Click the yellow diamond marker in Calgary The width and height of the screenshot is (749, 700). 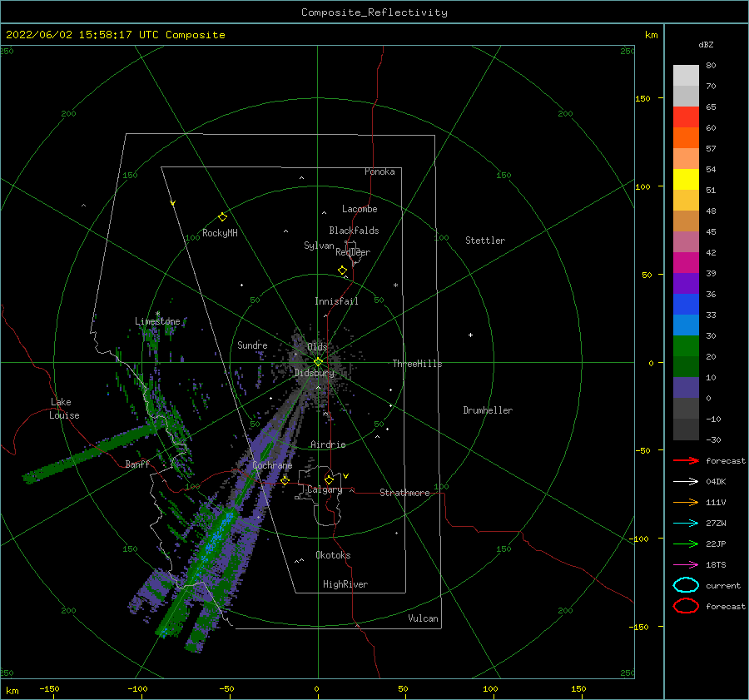(x=329, y=479)
